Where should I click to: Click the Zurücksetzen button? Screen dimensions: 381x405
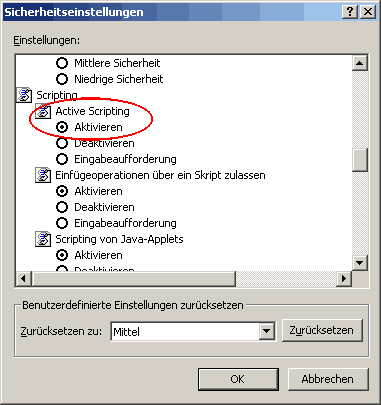pos(322,330)
